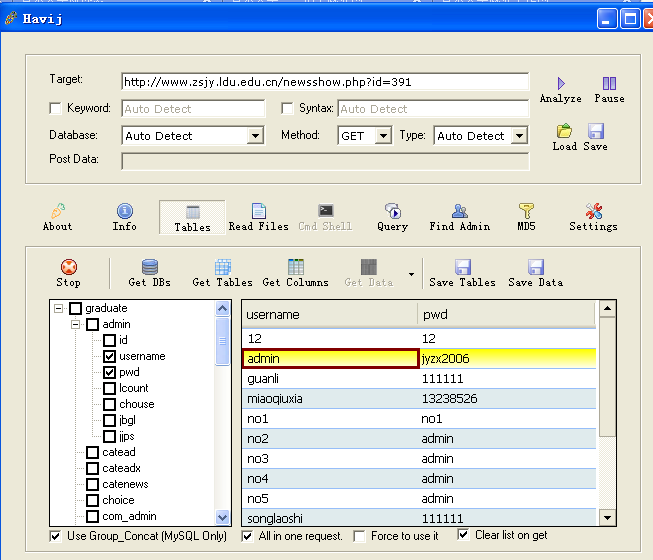Toggle Clear list on get checkbox
Screen dimensions: 653x560
tap(463, 534)
